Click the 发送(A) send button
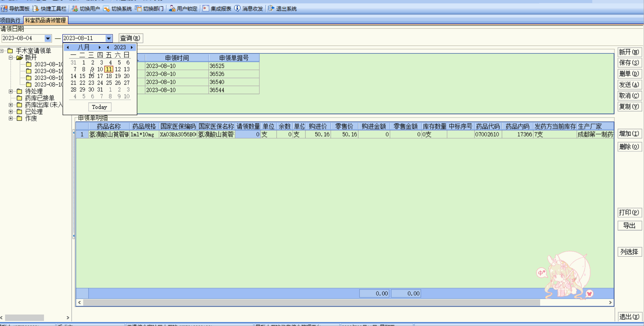This screenshot has height=326, width=644. point(629,84)
